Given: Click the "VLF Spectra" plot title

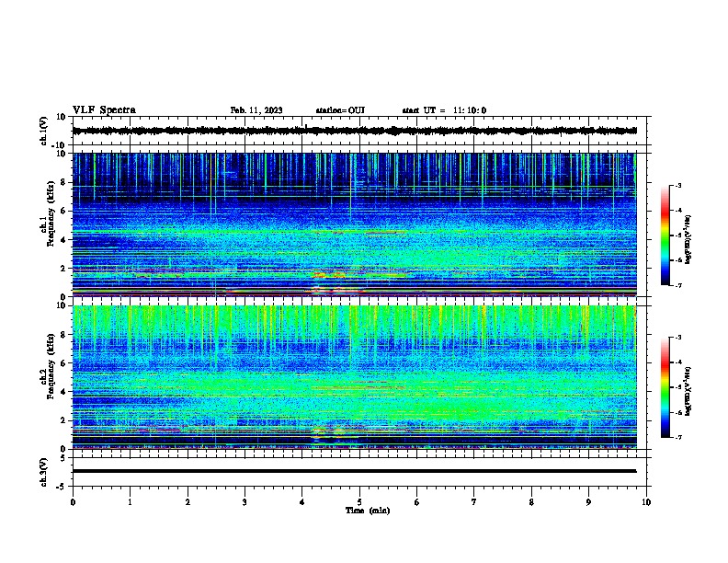Looking at the screenshot, I should [x=104, y=110].
